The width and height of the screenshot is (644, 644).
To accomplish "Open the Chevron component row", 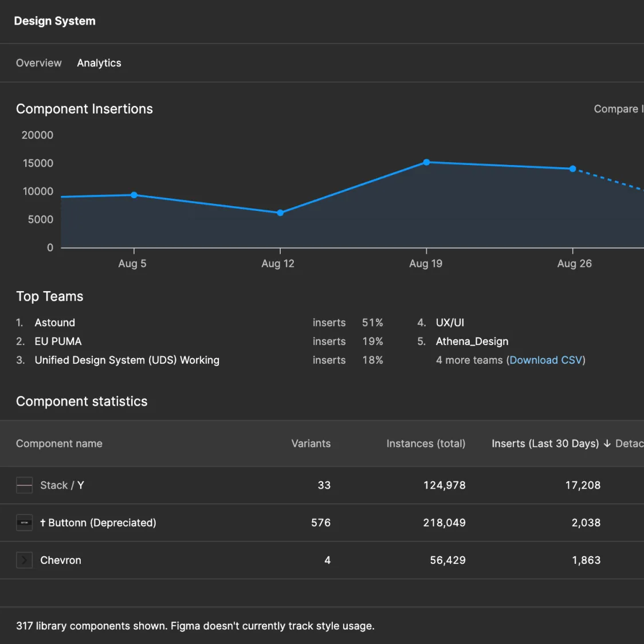I will click(x=61, y=560).
